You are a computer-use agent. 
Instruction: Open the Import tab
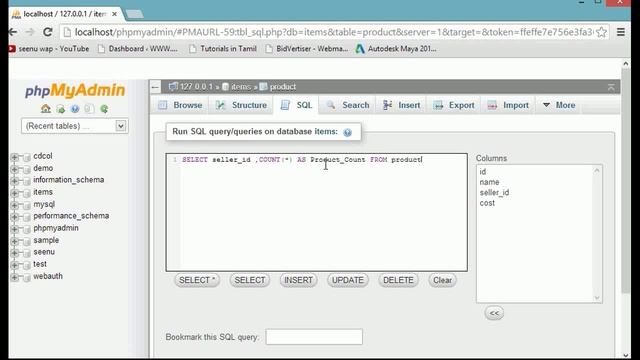[x=508, y=105]
